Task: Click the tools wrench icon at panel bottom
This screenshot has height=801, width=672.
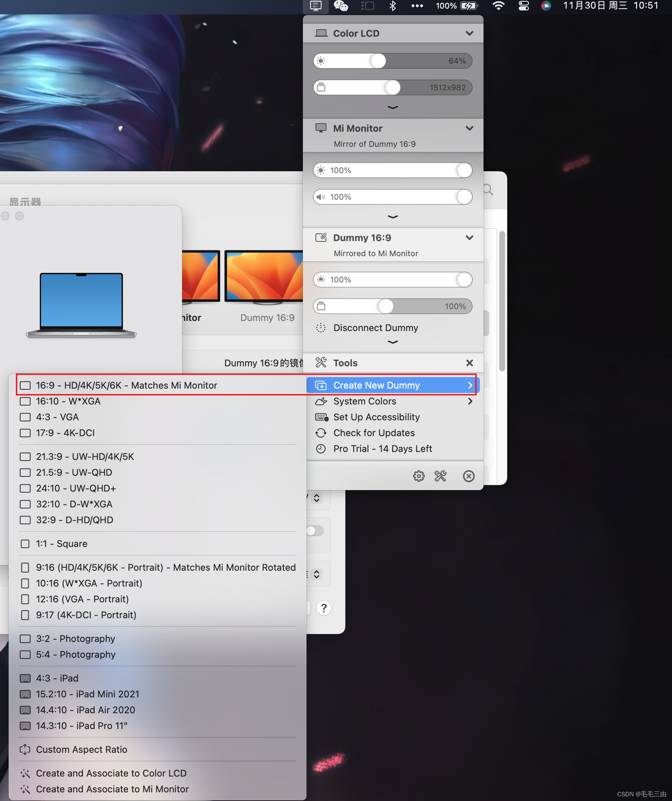Action: click(x=440, y=476)
